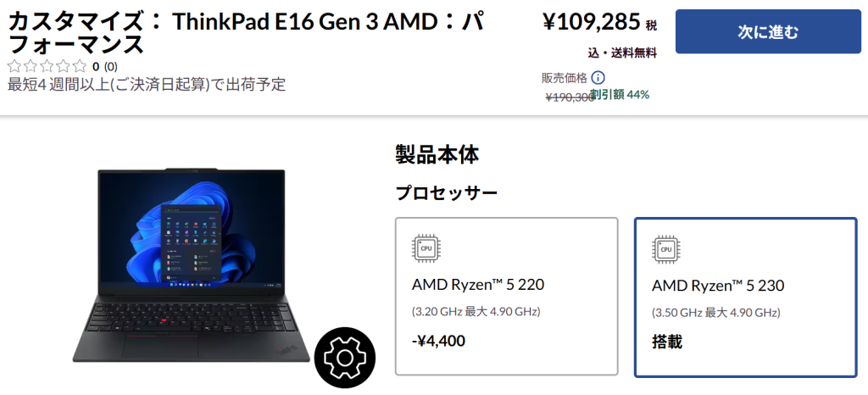
Task: Click the first rating star
Action: (14, 67)
